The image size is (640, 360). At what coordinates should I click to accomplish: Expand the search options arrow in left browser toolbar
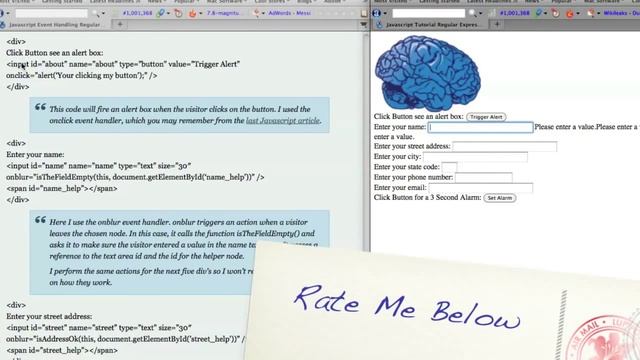pos(103,13)
